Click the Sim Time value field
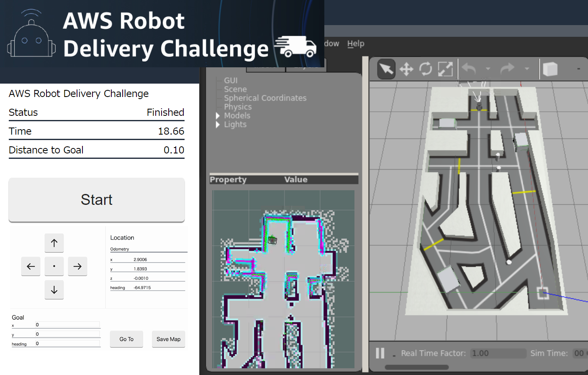588x375 pixels. coord(580,353)
